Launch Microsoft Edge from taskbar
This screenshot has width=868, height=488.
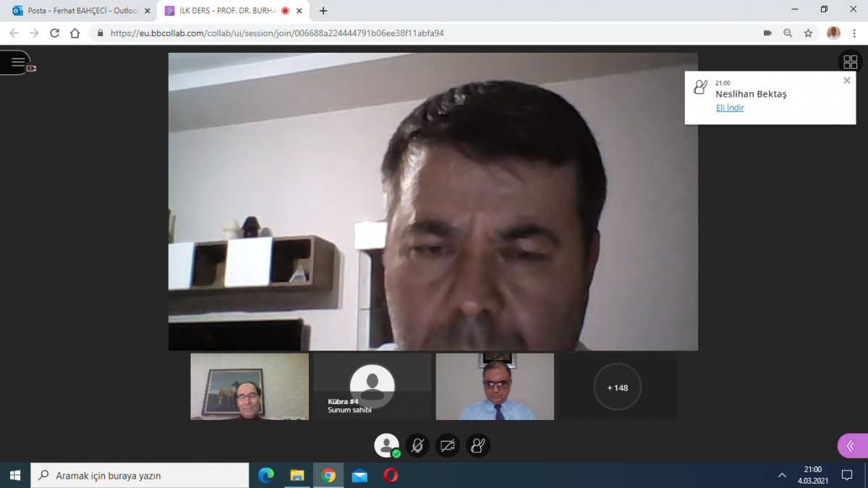pos(266,475)
